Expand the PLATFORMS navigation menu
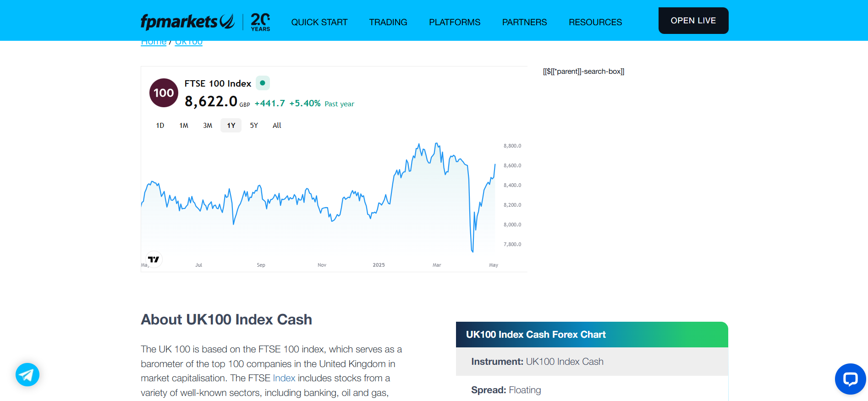Screen dimensions: 868x401 454,22
